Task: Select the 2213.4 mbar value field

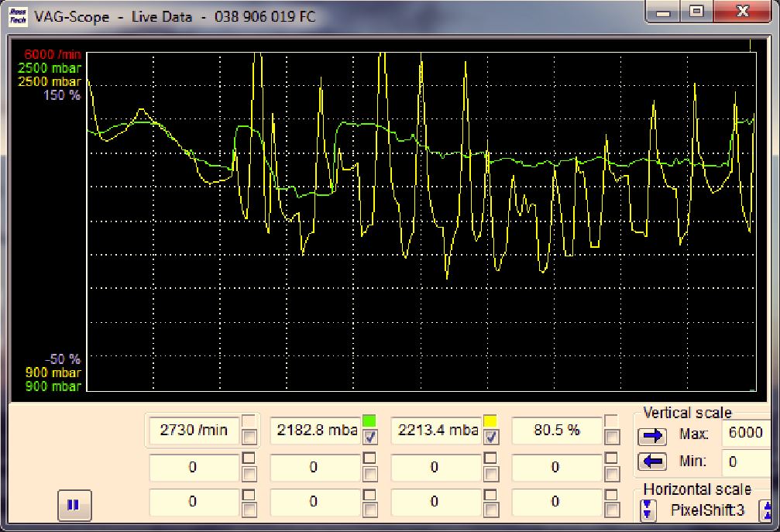Action: [436, 430]
